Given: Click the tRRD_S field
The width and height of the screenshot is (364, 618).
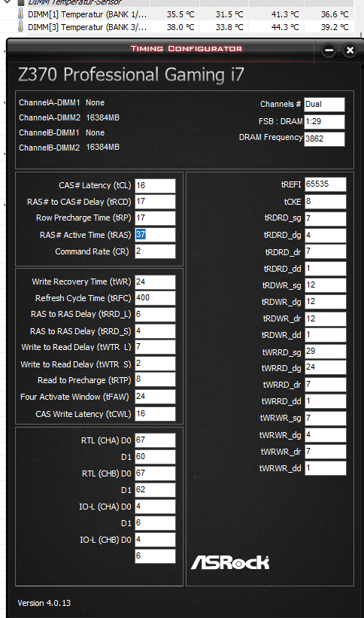Looking at the screenshot, I should pyautogui.click(x=155, y=331).
